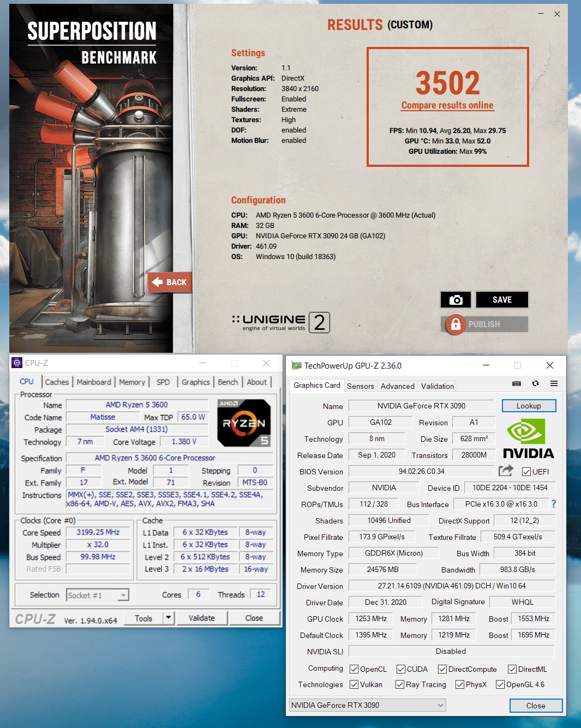
Task: Toggle the DirectML checkbox
Action: 512,669
